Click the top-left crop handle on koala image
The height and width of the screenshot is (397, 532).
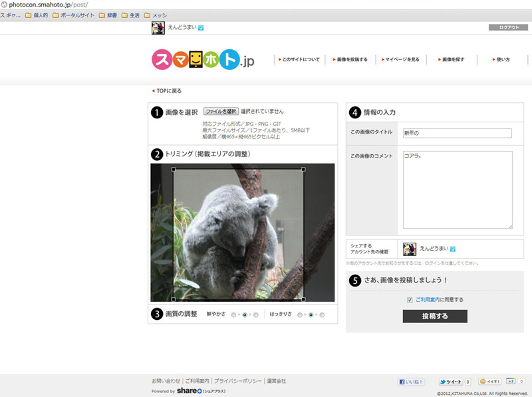coord(174,170)
